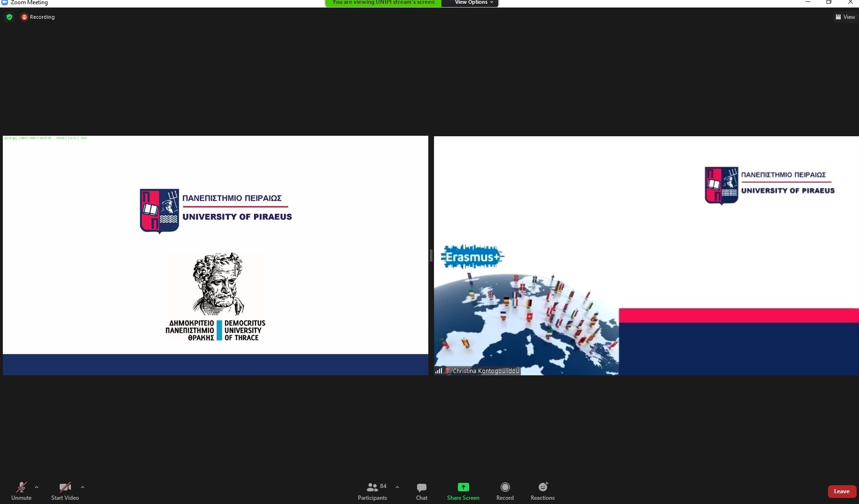Click the Christina Kontogoulidou name label
The height and width of the screenshot is (504, 859).
[x=486, y=371]
